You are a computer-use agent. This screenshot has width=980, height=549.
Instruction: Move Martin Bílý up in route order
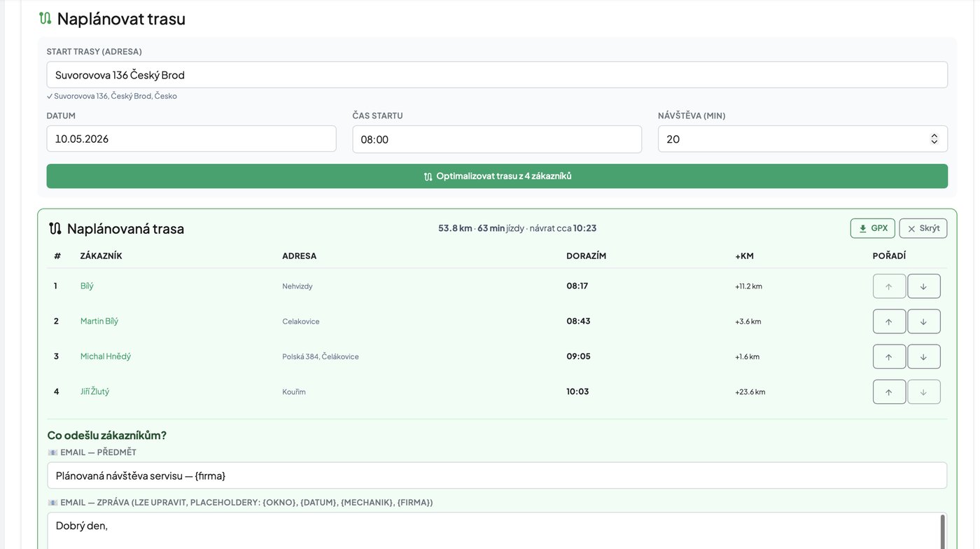point(889,321)
